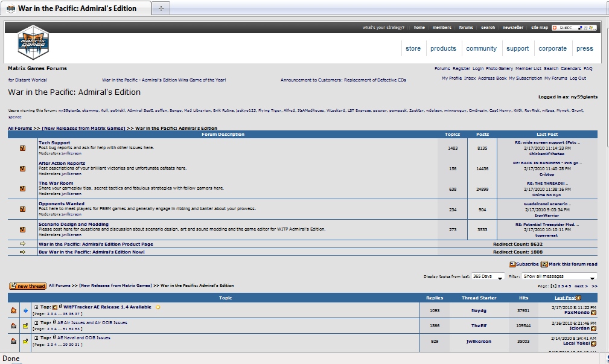Click the sort arrow icon next to Last Post header
Screen dimensions: 609x364
(579, 298)
